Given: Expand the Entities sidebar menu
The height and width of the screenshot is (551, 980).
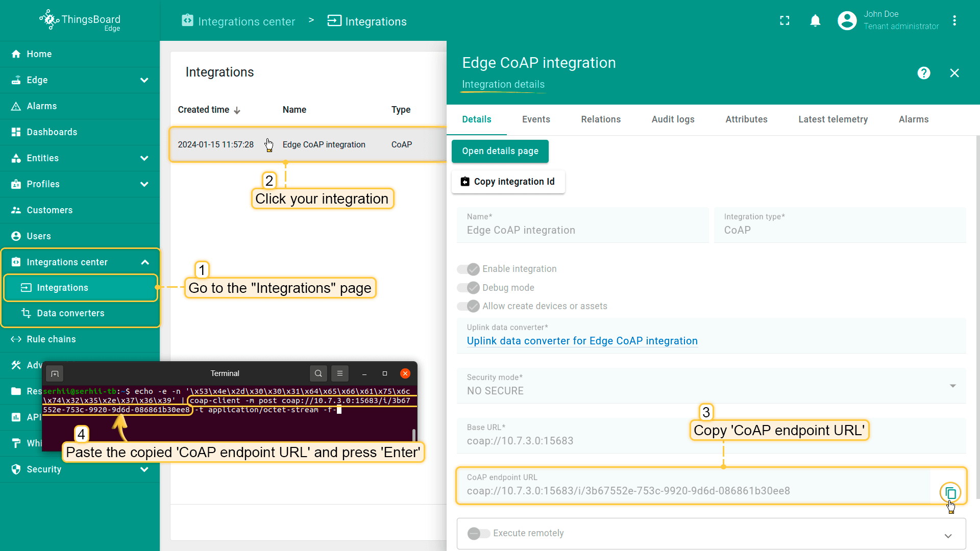Looking at the screenshot, I should [x=144, y=158].
